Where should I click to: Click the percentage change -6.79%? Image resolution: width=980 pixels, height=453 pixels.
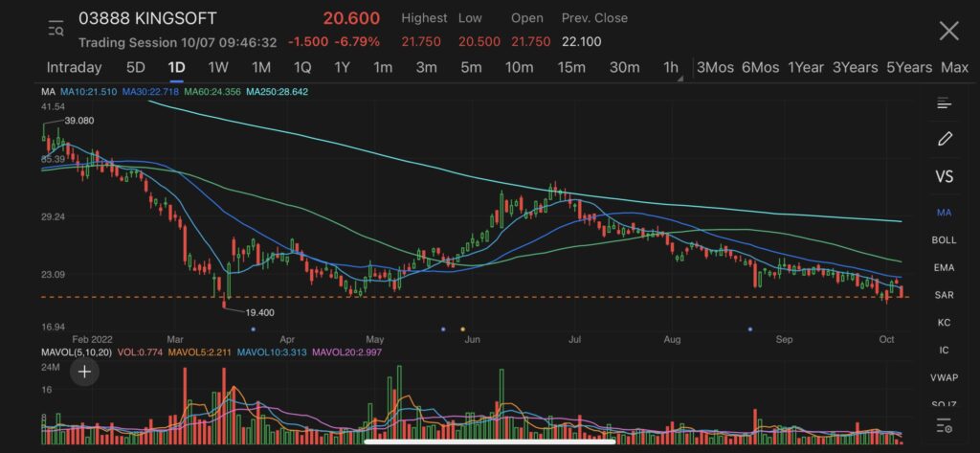pyautogui.click(x=357, y=42)
